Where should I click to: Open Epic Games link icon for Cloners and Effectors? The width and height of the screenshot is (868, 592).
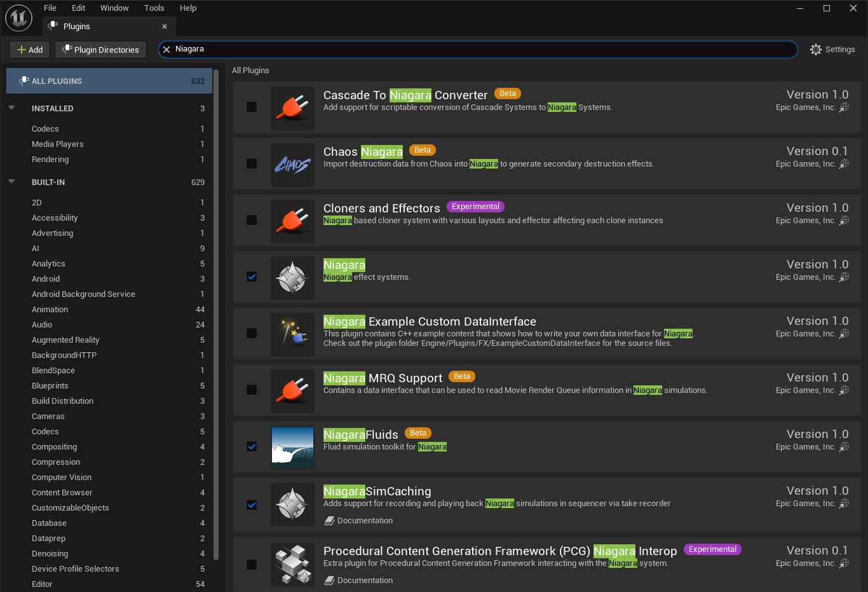click(844, 221)
